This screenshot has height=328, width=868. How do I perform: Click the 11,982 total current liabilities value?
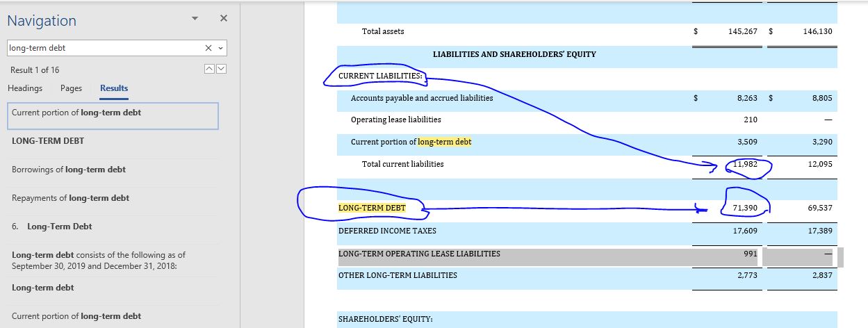pyautogui.click(x=745, y=164)
